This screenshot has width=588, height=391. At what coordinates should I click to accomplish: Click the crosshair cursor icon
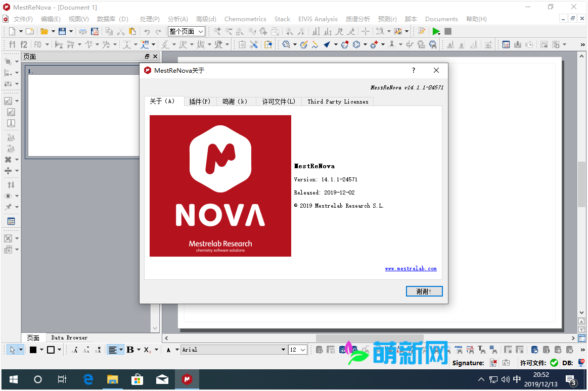pos(366,31)
